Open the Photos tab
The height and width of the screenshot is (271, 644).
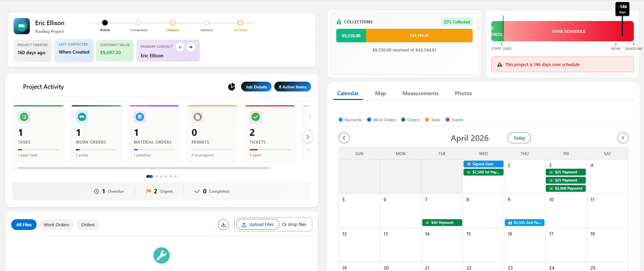tap(463, 93)
